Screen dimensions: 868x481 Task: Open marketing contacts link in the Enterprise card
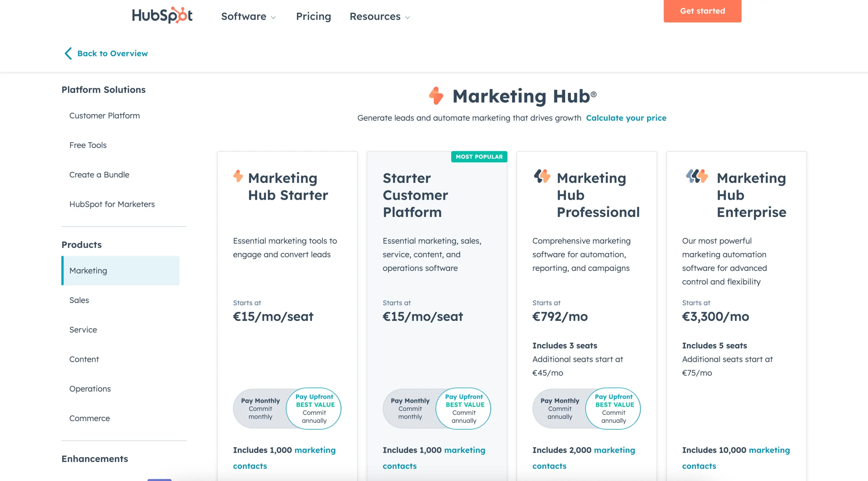tap(736, 458)
